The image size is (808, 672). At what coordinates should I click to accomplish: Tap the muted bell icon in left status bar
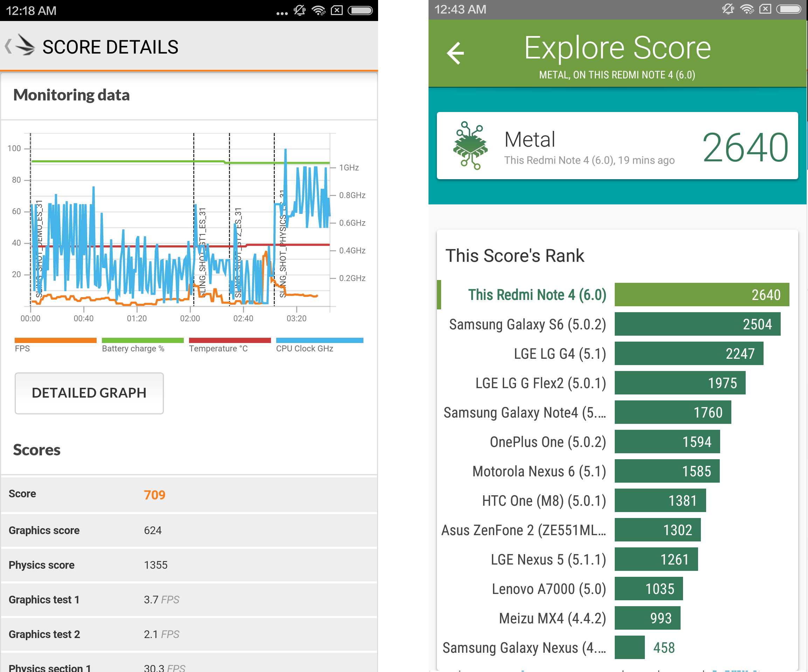[299, 10]
